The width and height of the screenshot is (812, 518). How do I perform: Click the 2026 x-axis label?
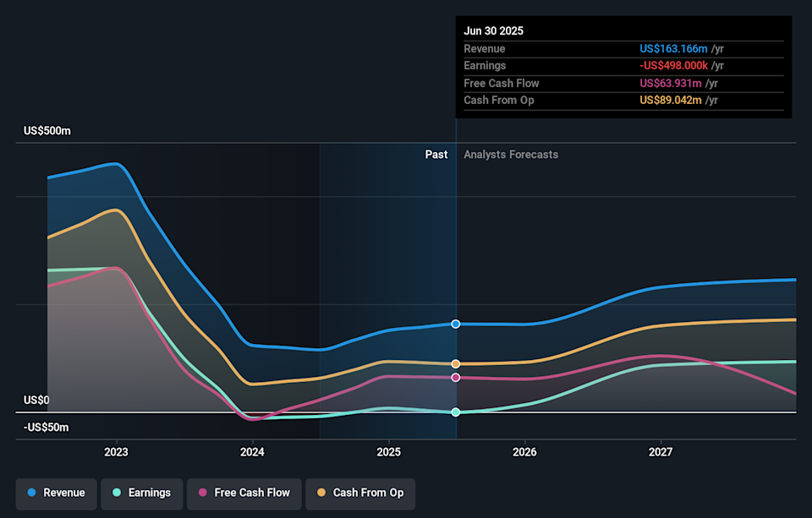click(x=524, y=452)
